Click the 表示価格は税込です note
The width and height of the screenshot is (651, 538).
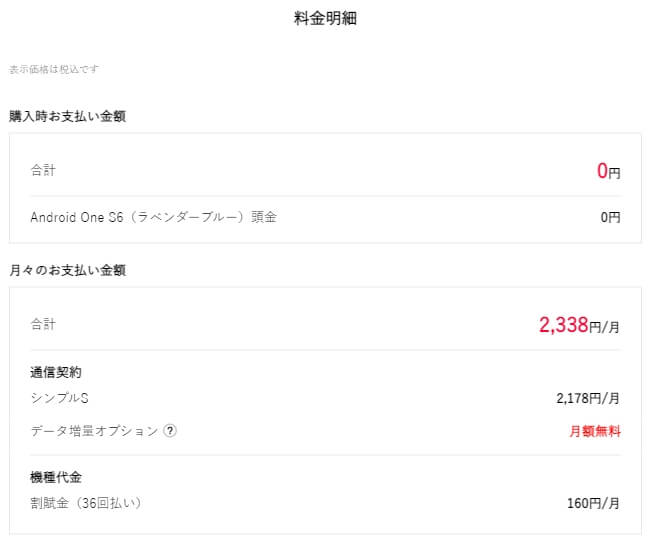click(54, 69)
